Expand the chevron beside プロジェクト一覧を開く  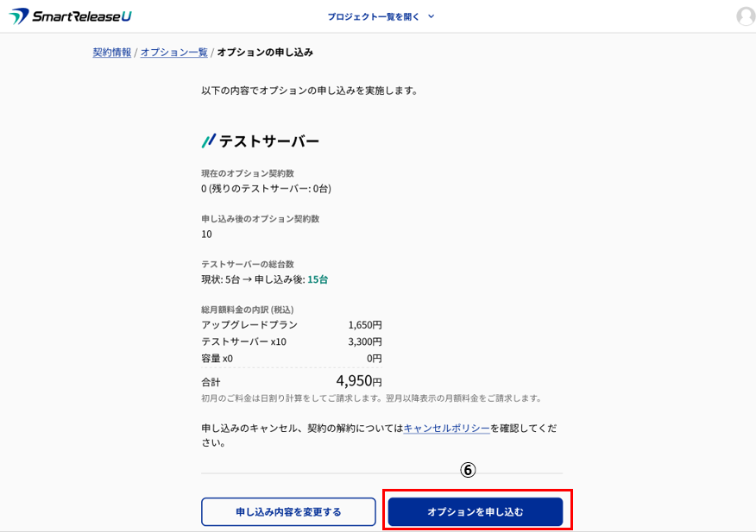pyautogui.click(x=432, y=16)
